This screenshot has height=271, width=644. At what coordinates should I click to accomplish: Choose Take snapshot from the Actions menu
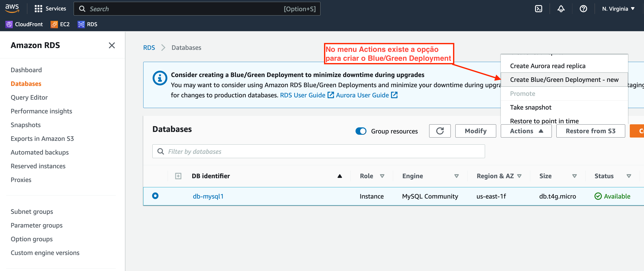point(531,107)
